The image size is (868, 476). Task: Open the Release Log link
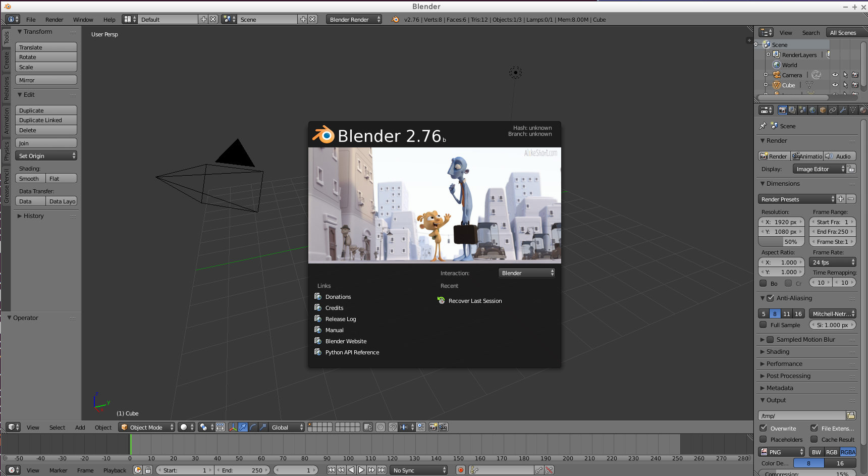coord(341,319)
